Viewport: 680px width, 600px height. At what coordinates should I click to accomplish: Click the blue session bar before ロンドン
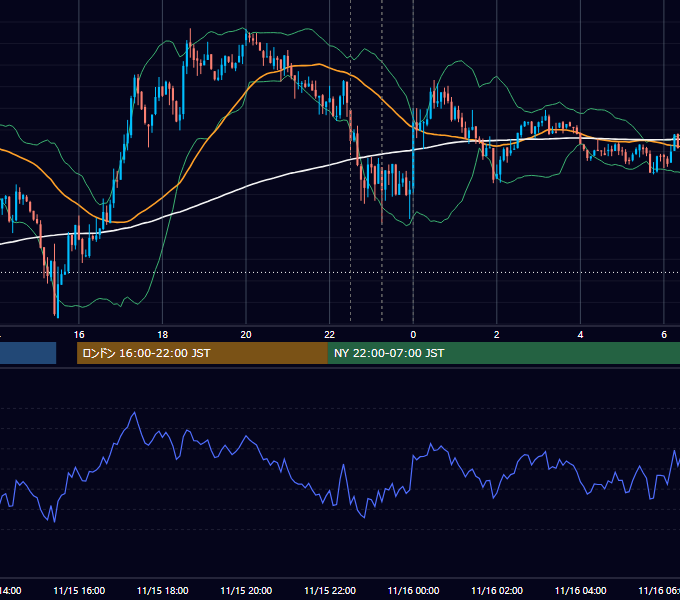[28, 353]
